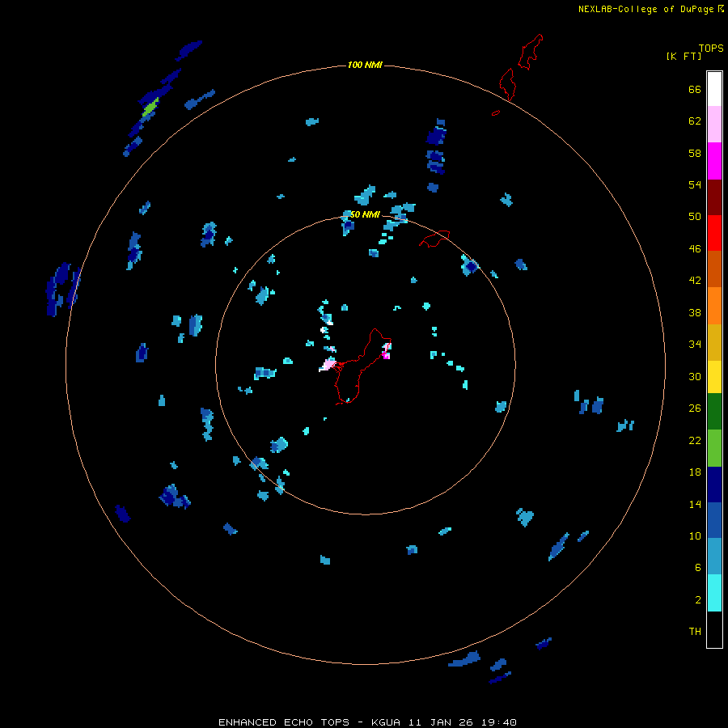Click the black TH swatch at legend bottom
Viewport: 728px width, 728px height.
tap(714, 629)
